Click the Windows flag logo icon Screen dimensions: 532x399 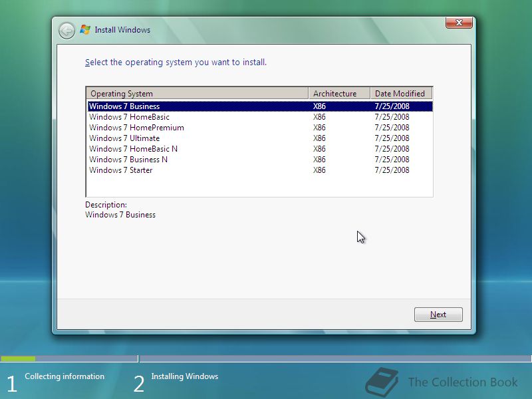85,30
